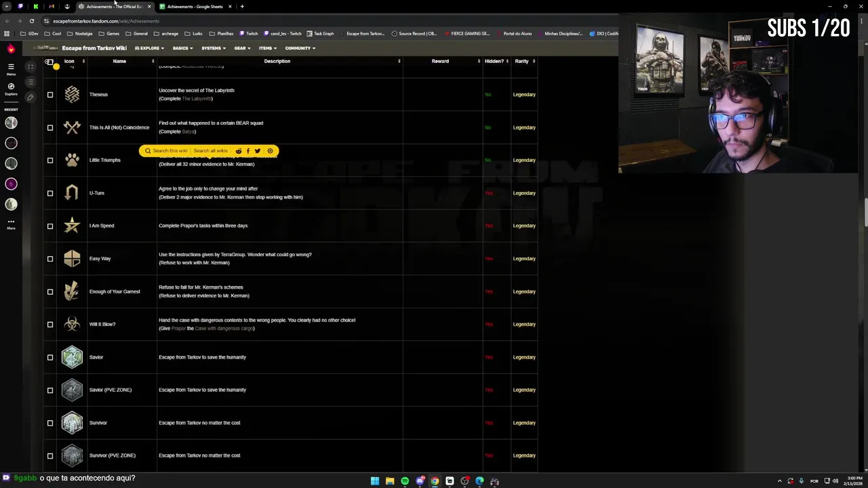Expand the BASICS dropdown menu
Image resolution: width=868 pixels, height=488 pixels.
click(182, 48)
